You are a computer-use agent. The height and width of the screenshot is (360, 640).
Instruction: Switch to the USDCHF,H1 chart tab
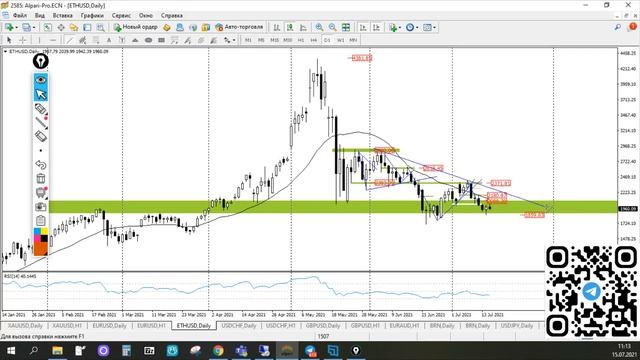pyautogui.click(x=280, y=326)
